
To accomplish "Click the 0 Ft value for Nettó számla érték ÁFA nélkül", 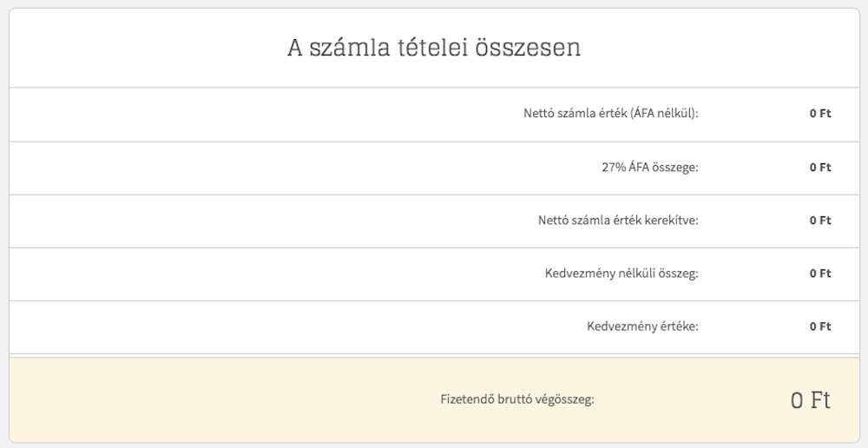I will click(820, 114).
